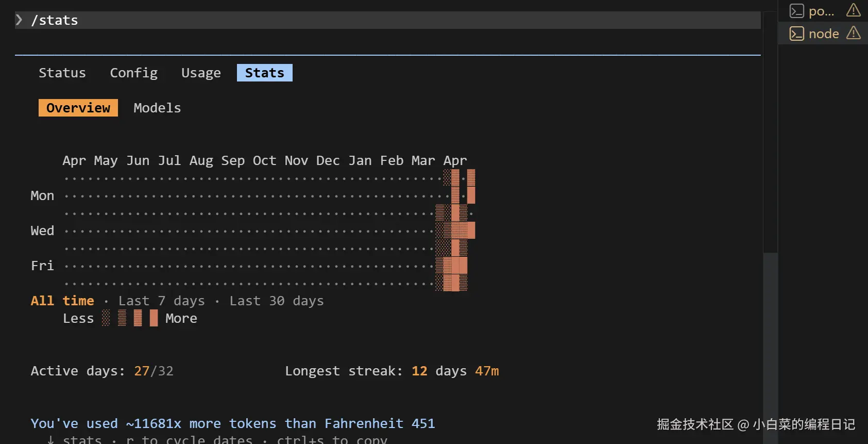
Task: Click the warning triangle on the "po..." terminal
Action: tap(854, 10)
